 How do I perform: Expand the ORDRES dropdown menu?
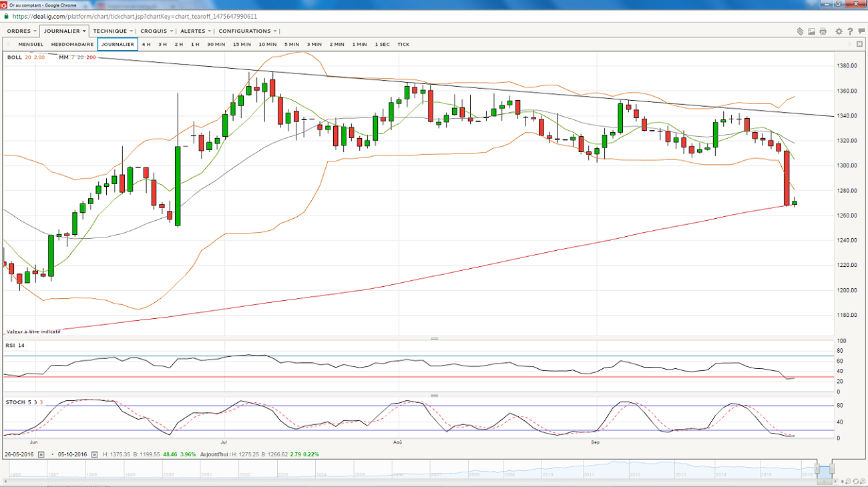(21, 31)
